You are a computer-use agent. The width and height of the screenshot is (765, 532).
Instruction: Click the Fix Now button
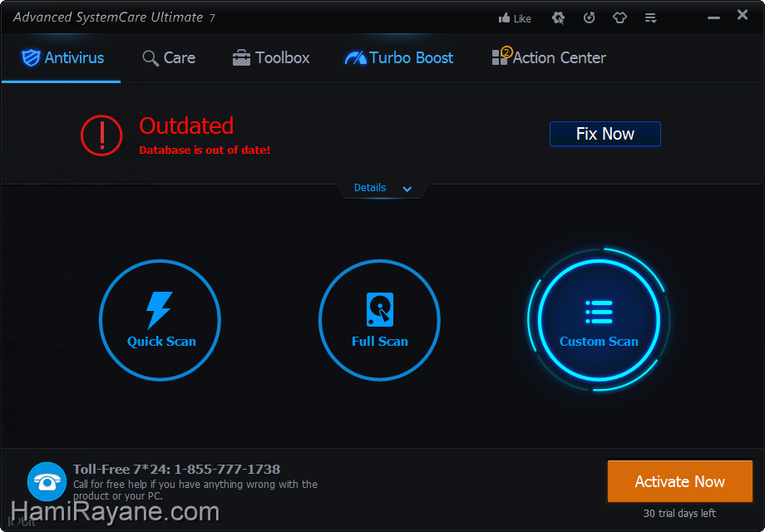(605, 134)
